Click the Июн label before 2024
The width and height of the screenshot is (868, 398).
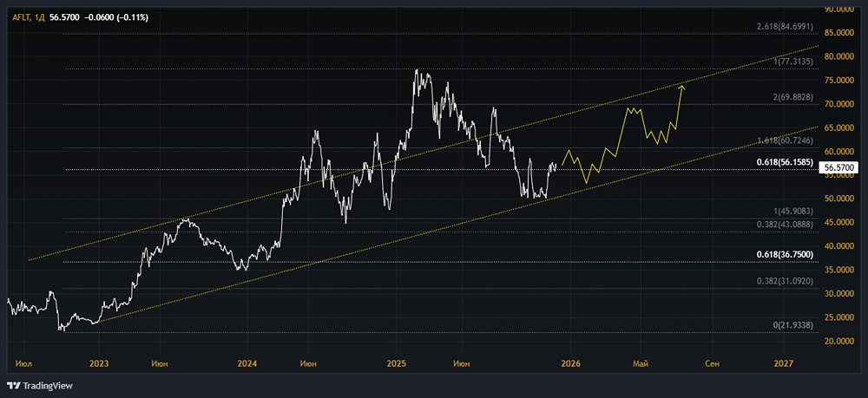point(160,363)
